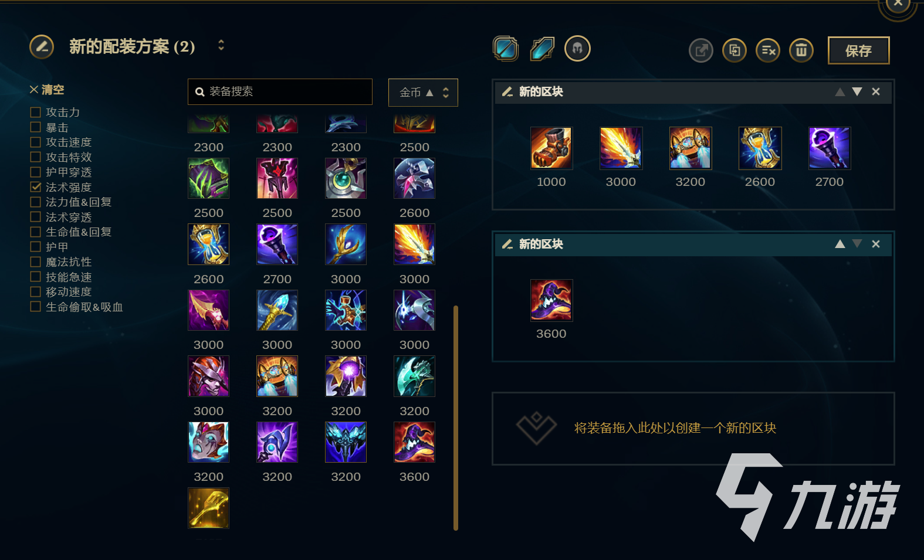Select the Summoner's Rift map icon
Image resolution: width=924 pixels, height=560 pixels.
[506, 49]
